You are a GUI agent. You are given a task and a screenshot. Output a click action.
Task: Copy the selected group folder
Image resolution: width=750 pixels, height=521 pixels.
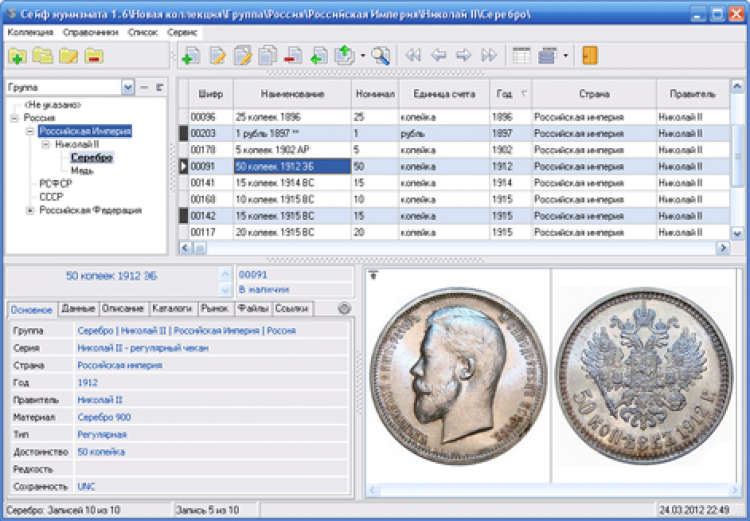click(43, 56)
